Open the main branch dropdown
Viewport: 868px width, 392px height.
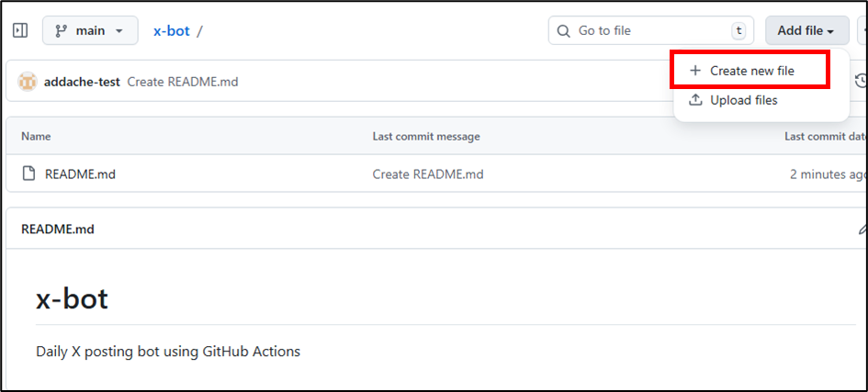[x=90, y=30]
